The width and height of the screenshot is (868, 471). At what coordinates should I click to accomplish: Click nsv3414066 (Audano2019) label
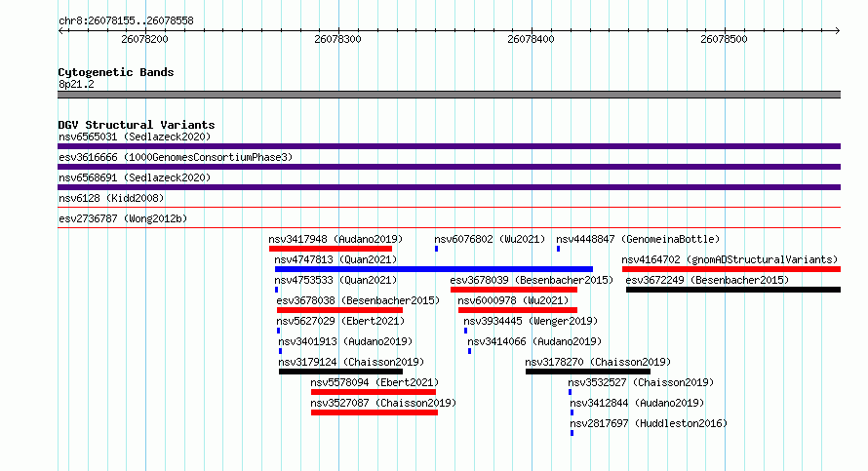coord(534,341)
